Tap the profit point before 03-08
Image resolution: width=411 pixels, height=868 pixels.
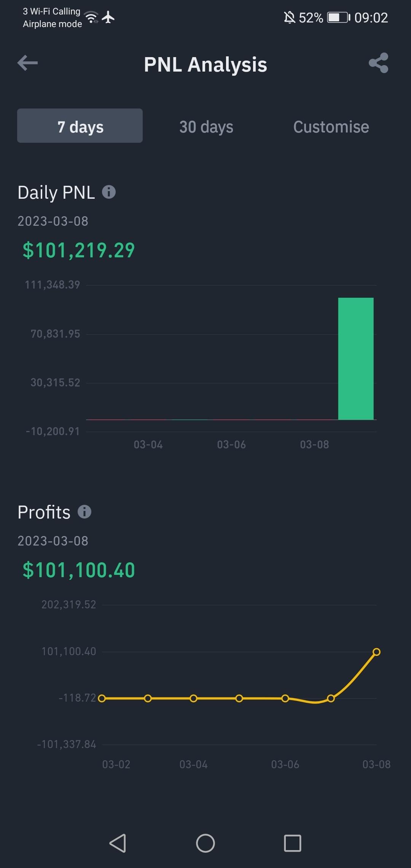click(x=331, y=698)
